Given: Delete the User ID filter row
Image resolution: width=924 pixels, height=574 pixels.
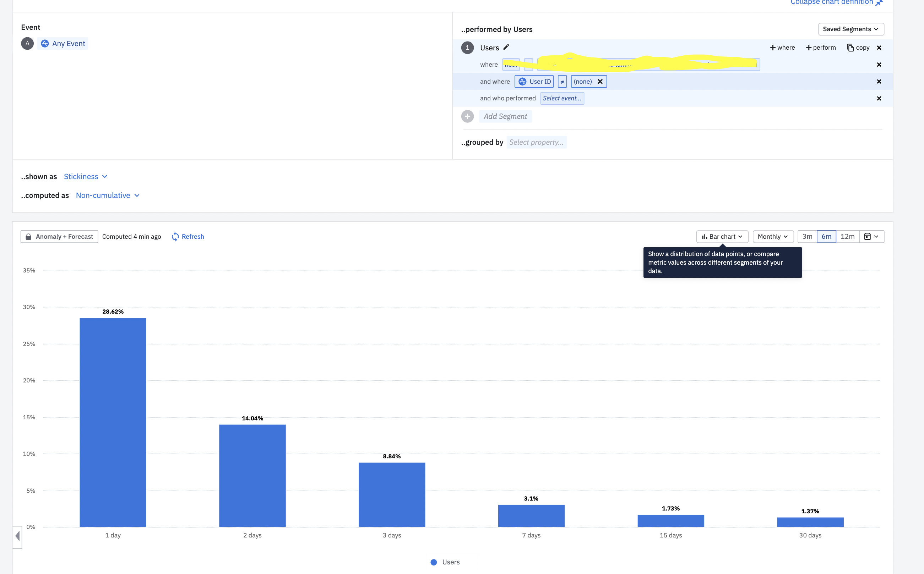Looking at the screenshot, I should point(879,82).
